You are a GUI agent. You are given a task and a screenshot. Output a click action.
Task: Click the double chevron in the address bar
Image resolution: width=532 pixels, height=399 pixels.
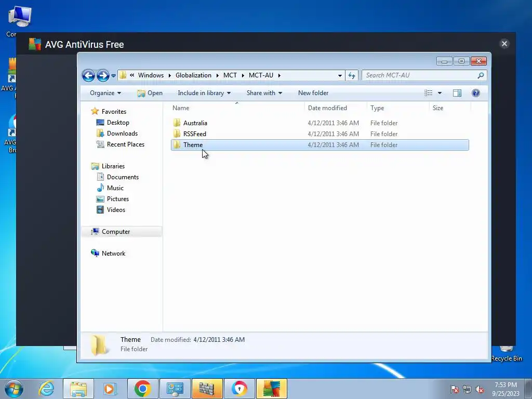[132, 75]
